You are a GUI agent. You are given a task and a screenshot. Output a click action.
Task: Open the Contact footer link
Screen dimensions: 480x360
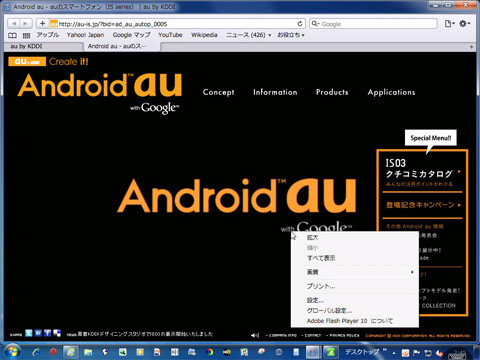311,336
